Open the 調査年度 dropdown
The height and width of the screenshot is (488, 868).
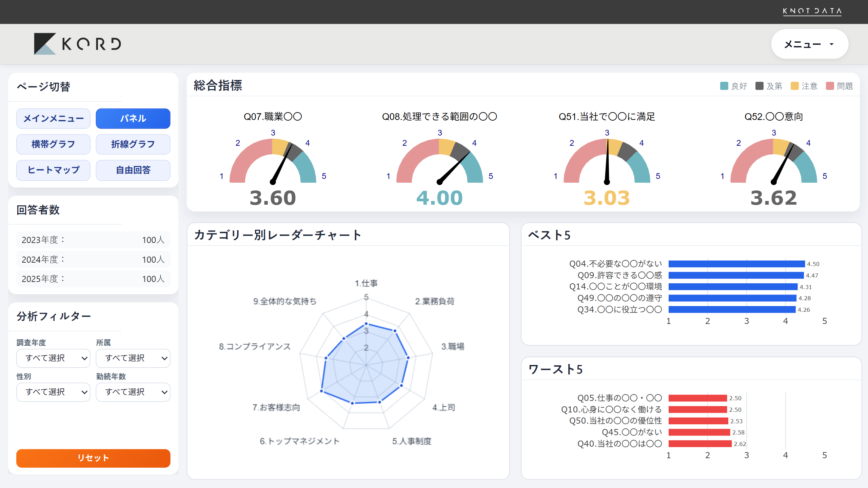pos(53,358)
